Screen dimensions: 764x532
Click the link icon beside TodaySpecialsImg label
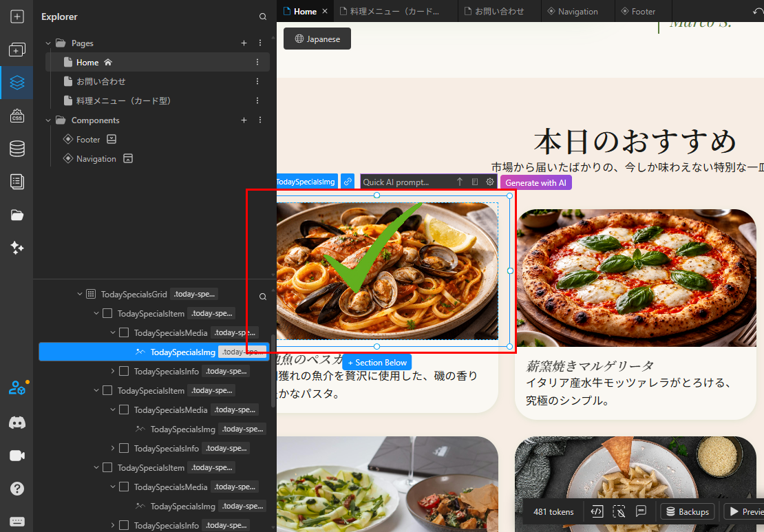(x=348, y=182)
